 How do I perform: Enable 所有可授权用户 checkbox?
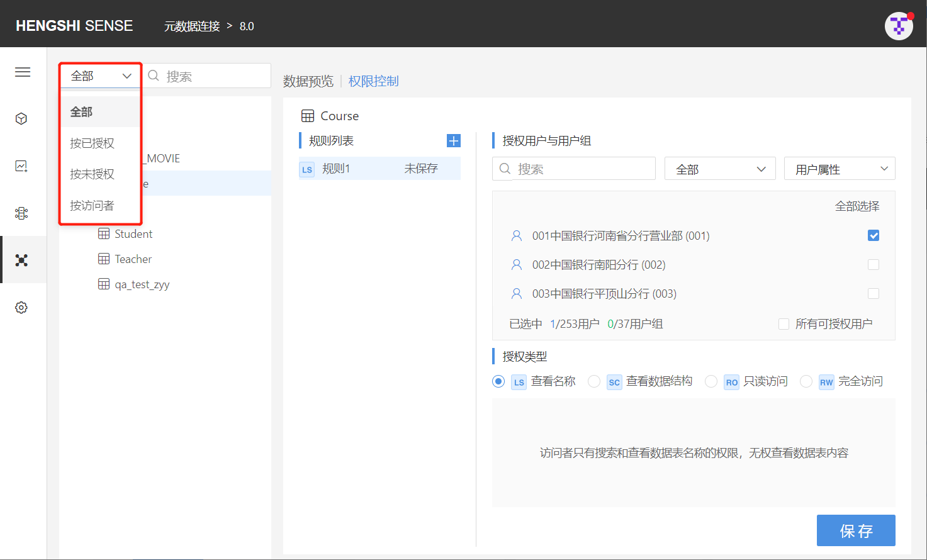[x=784, y=324]
